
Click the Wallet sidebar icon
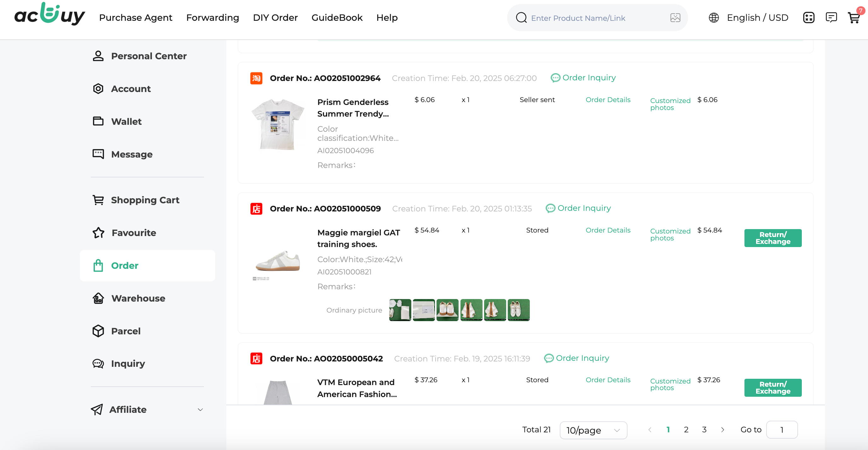pos(98,121)
